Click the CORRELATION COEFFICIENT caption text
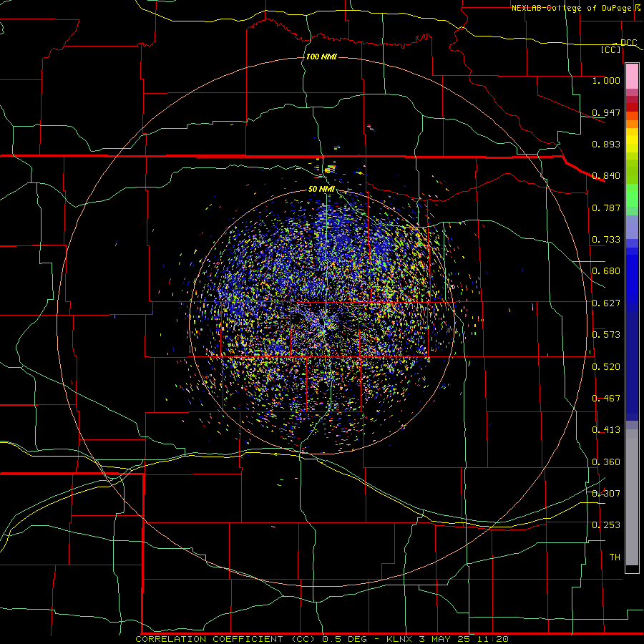Viewport: 644px width, 644px height. [x=210, y=639]
